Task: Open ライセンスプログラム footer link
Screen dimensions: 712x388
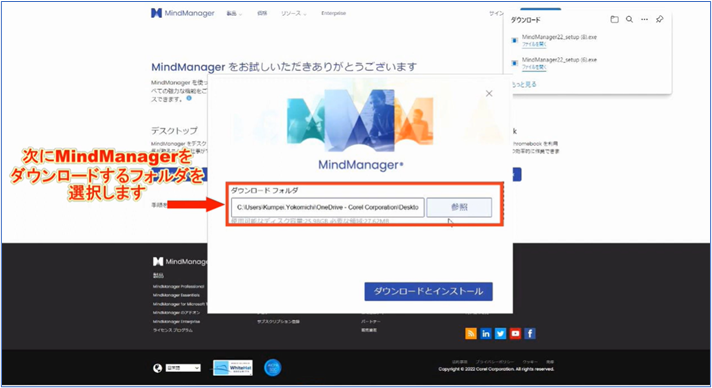Action: pos(172,330)
